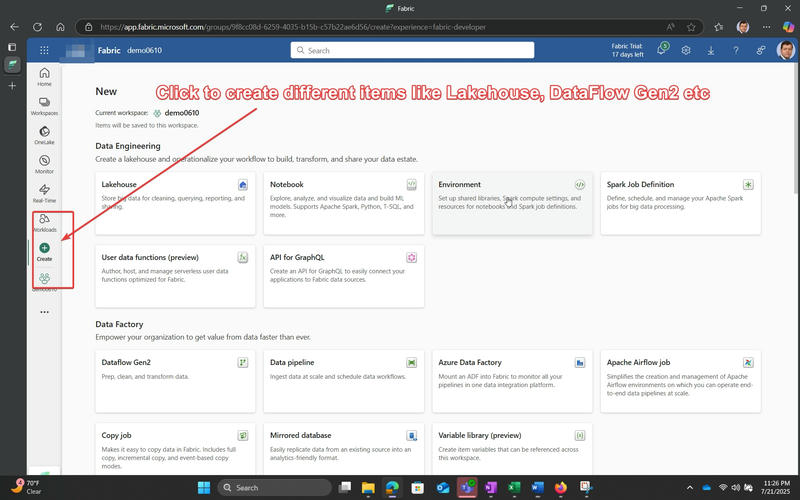The width and height of the screenshot is (800, 500).
Task: Open the download menu in header
Action: (711, 50)
